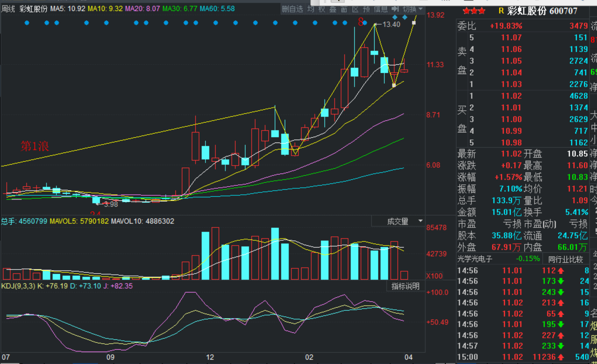Image resolution: width=597 pixels, height=364 pixels.
Task: Click the white square at wave line end
Action: (x=414, y=23)
